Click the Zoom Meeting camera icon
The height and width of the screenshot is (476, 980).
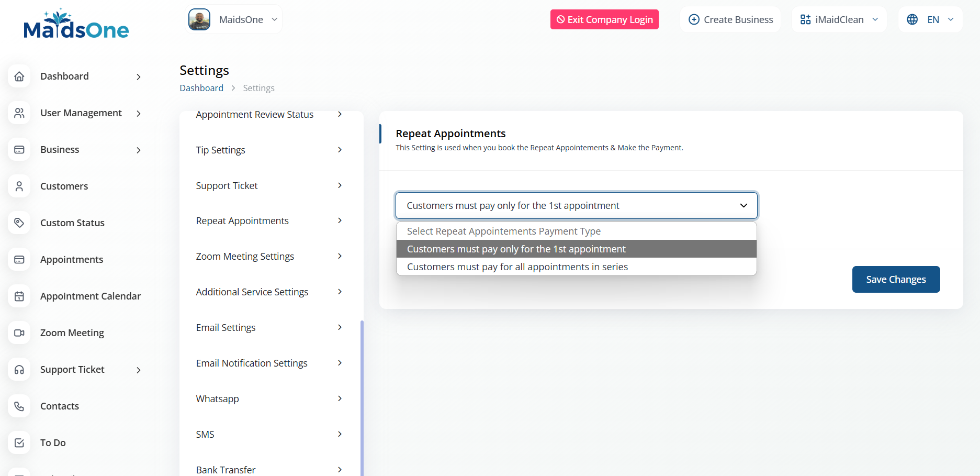coord(19,333)
